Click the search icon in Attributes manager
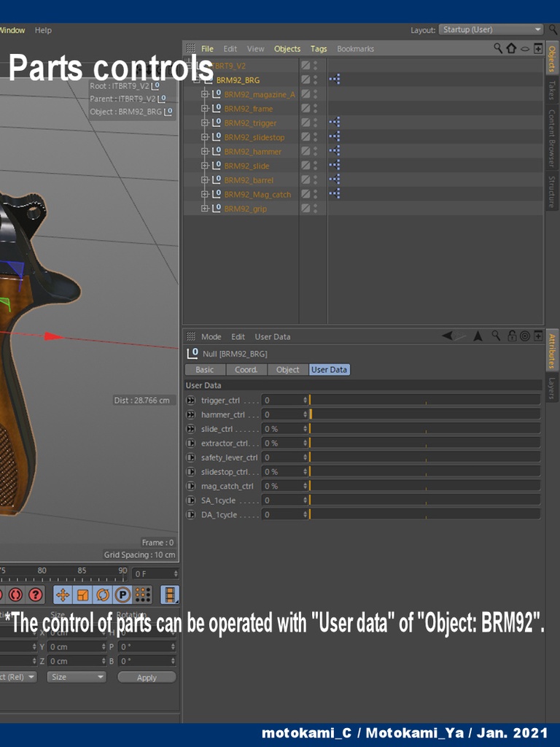Image resolution: width=560 pixels, height=747 pixels. [496, 336]
